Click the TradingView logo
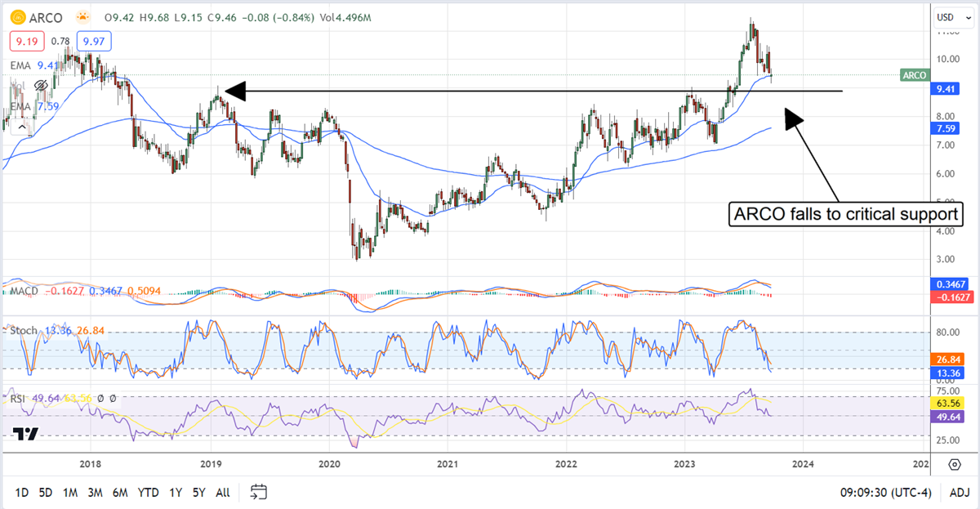The height and width of the screenshot is (509, 980). [x=25, y=434]
